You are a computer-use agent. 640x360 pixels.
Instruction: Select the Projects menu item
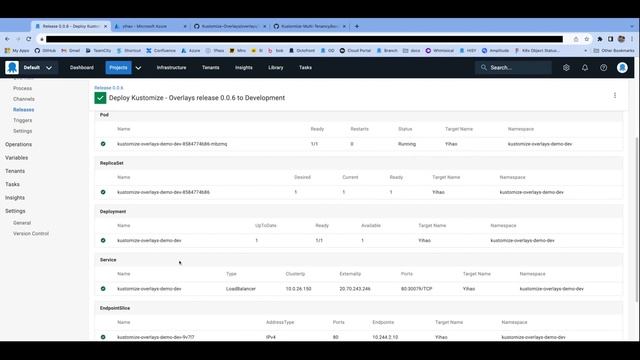[118, 68]
